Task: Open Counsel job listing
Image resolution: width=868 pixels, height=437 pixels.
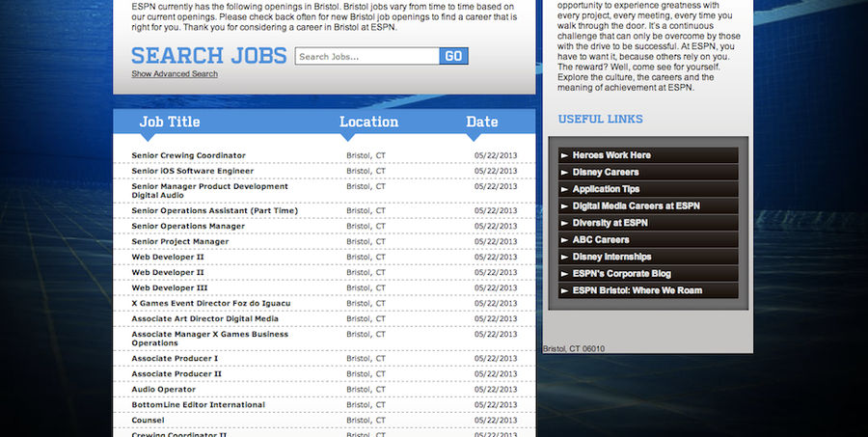Action: (148, 421)
